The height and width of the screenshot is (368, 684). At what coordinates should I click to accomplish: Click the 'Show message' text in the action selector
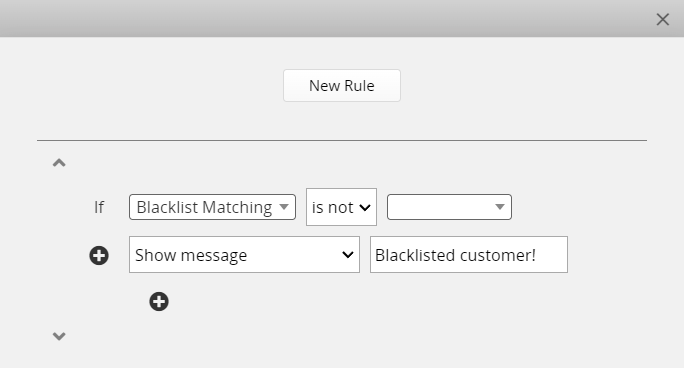[191, 255]
